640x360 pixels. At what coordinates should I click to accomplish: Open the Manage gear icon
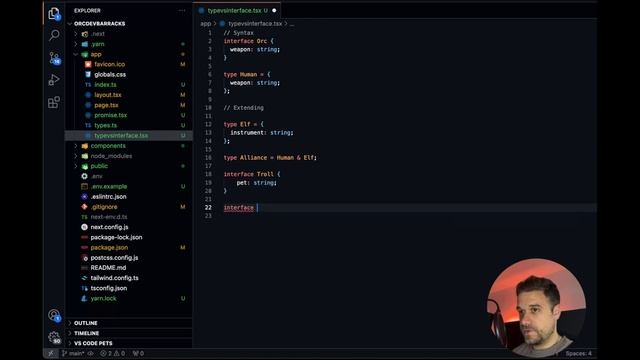tap(54, 337)
